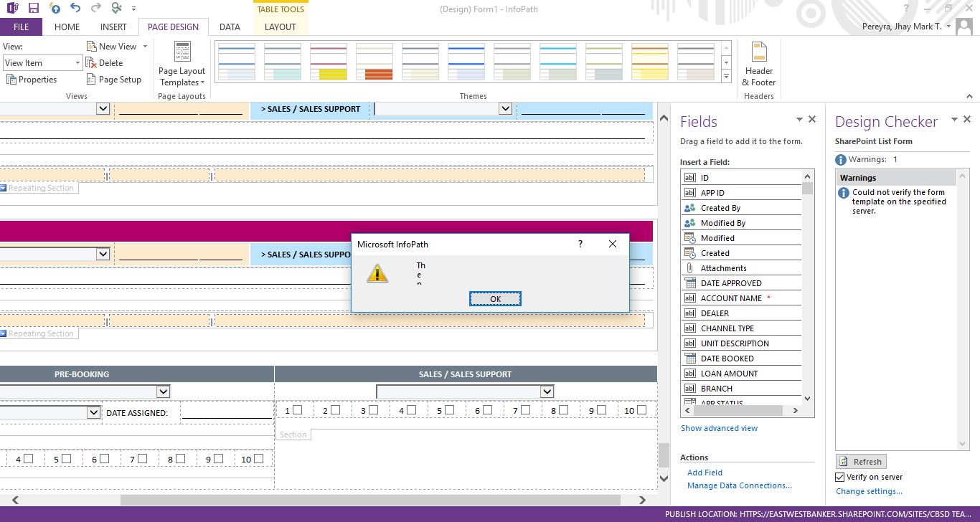Switch to the LAYOUT tab

[x=281, y=27]
